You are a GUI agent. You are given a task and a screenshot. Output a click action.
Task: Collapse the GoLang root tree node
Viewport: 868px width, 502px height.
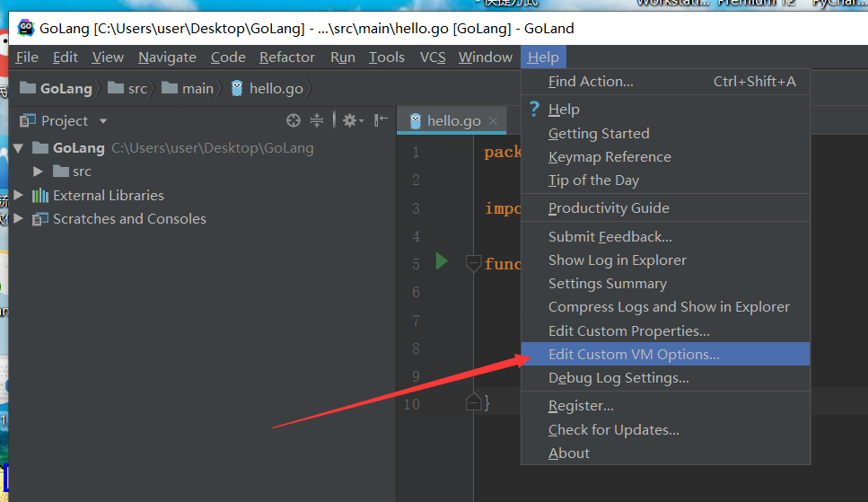pos(18,148)
